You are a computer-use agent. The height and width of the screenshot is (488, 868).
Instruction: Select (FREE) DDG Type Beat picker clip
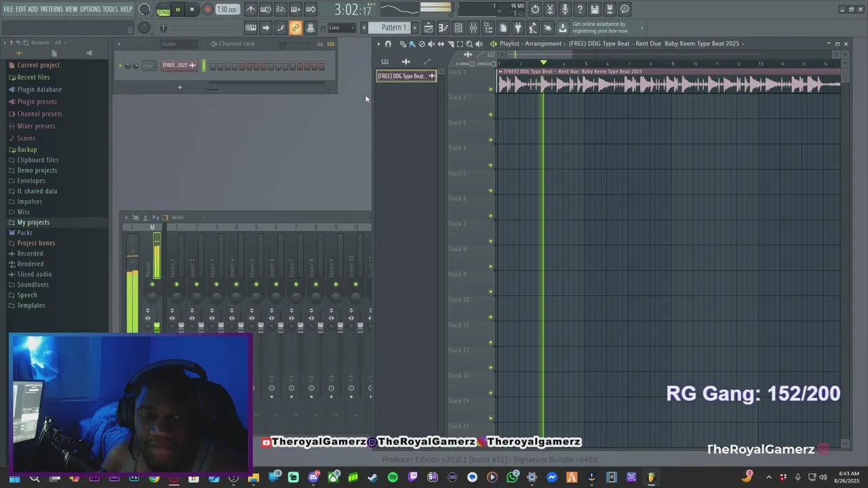pyautogui.click(x=407, y=76)
